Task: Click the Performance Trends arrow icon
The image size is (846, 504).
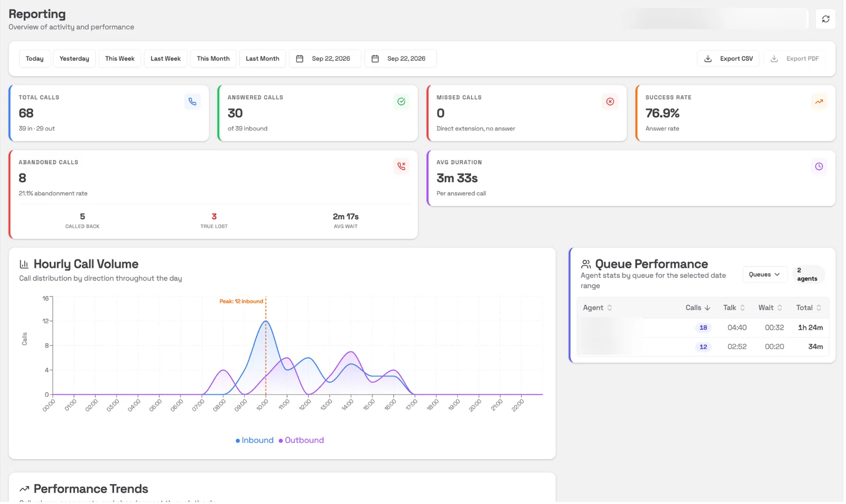Action: point(24,489)
